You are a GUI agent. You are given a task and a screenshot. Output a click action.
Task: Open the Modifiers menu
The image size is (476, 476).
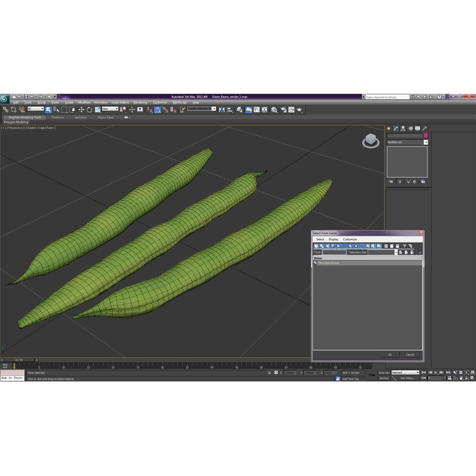(x=84, y=103)
